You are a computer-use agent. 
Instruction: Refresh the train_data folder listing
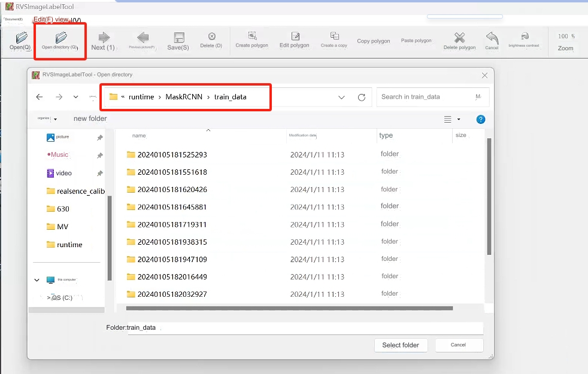pyautogui.click(x=362, y=98)
